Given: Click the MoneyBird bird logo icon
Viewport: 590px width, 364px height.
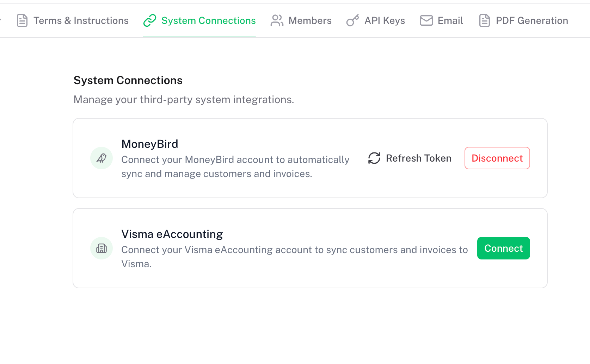Looking at the screenshot, I should tap(102, 158).
